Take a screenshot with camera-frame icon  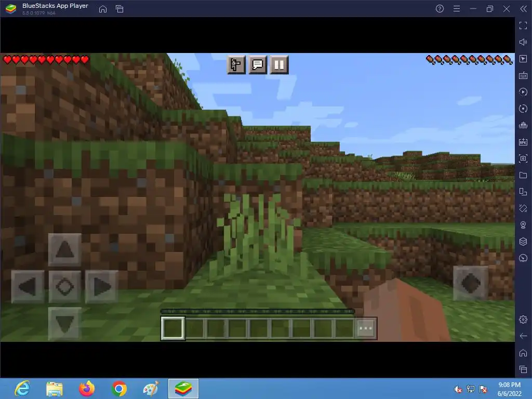(x=523, y=158)
